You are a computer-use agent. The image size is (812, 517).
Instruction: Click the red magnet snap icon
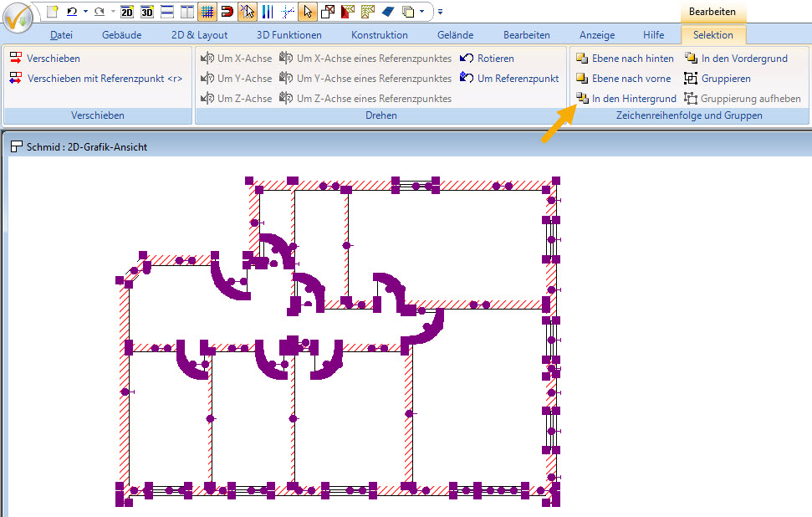click(227, 12)
